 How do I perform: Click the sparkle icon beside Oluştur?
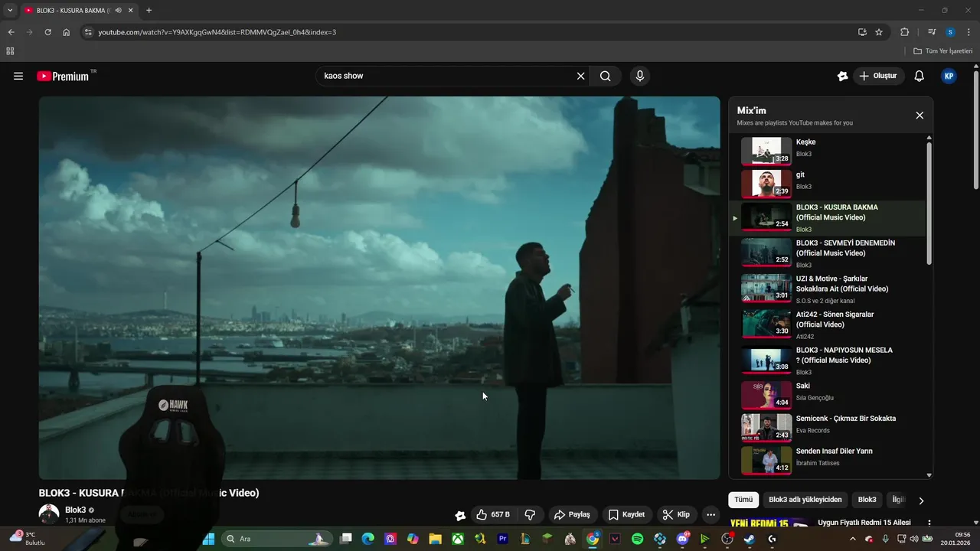[x=842, y=76]
